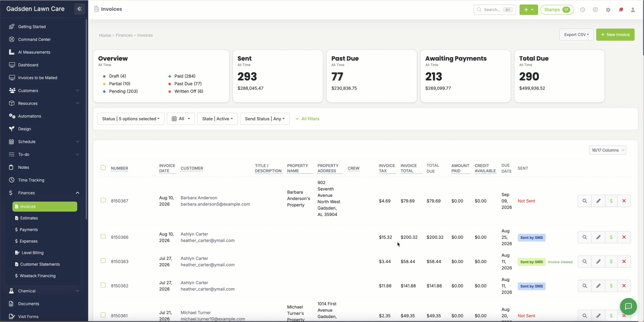
Task: Open Estimates in the Finances submenu
Action: coord(29,218)
